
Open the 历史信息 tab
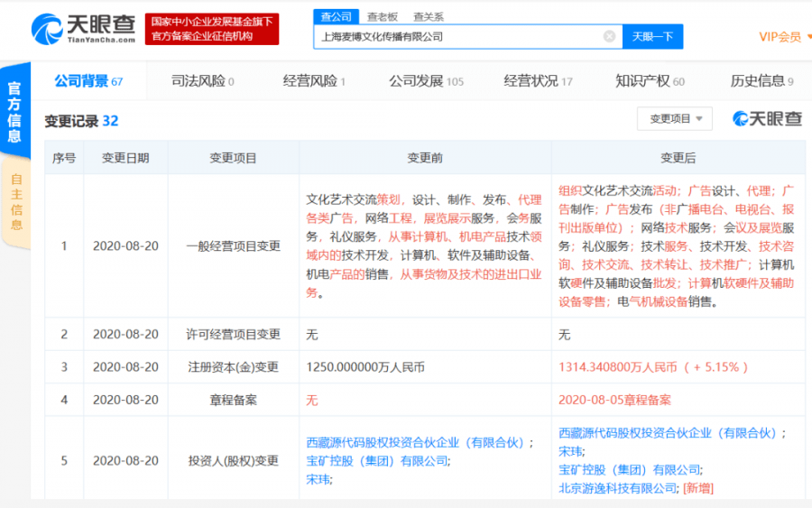point(761,81)
